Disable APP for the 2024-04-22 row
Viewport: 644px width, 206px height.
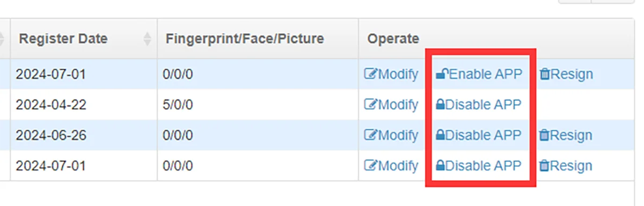point(479,105)
